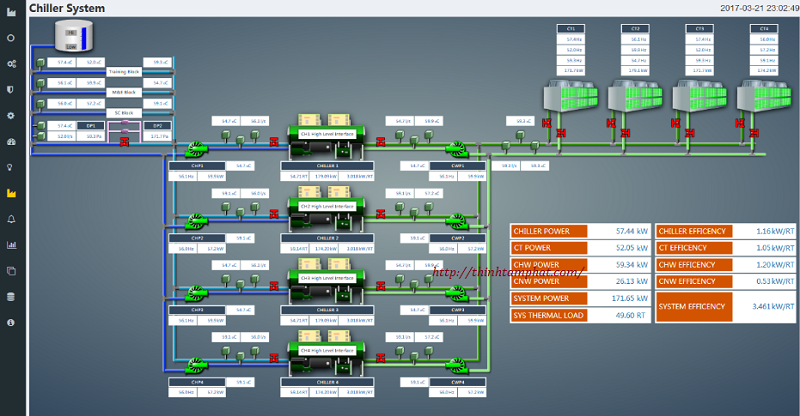Open the alarm bell notifications icon
The image size is (800, 416).
pyautogui.click(x=11, y=219)
